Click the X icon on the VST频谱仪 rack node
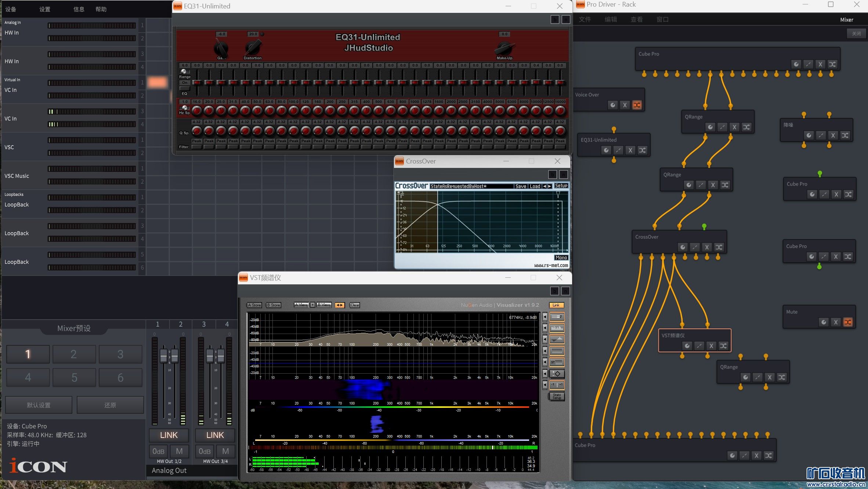Image resolution: width=868 pixels, height=489 pixels. tap(711, 346)
